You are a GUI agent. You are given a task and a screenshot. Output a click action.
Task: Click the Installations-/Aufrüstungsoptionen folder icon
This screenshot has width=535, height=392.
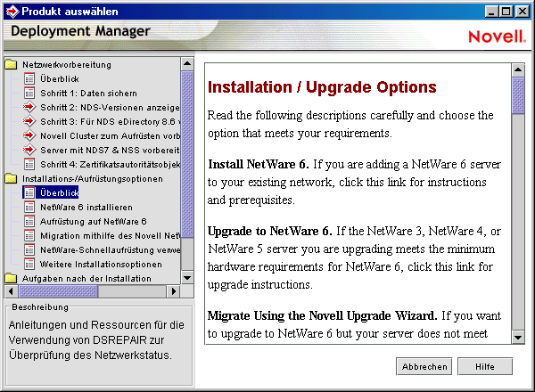[12, 178]
